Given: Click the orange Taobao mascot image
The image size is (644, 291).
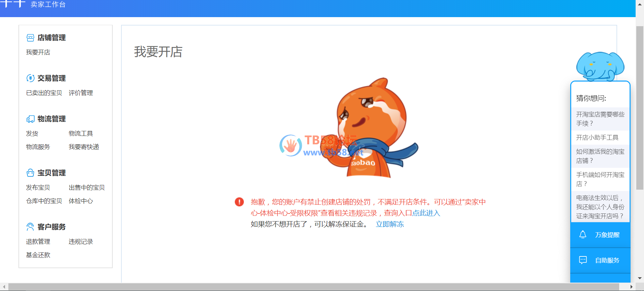Looking at the screenshot, I should 369,128.
